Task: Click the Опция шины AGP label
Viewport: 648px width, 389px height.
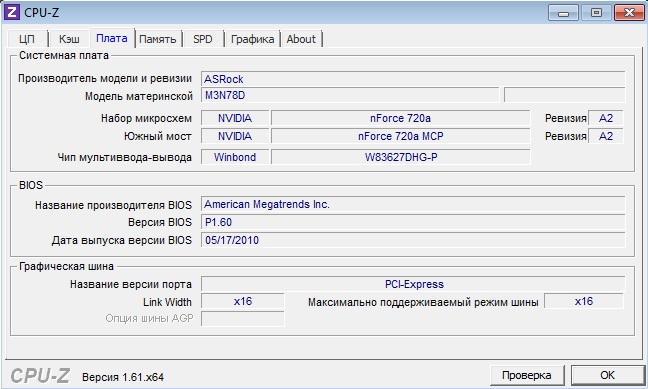Action: click(x=149, y=318)
